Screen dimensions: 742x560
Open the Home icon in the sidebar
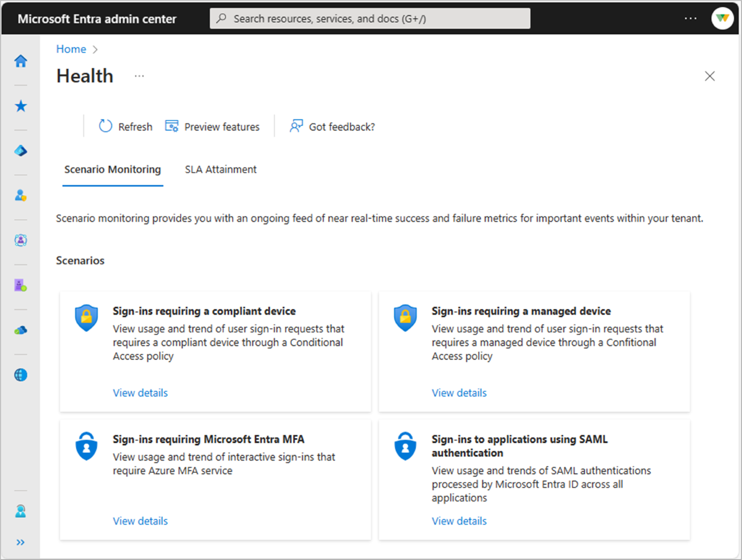pyautogui.click(x=20, y=61)
